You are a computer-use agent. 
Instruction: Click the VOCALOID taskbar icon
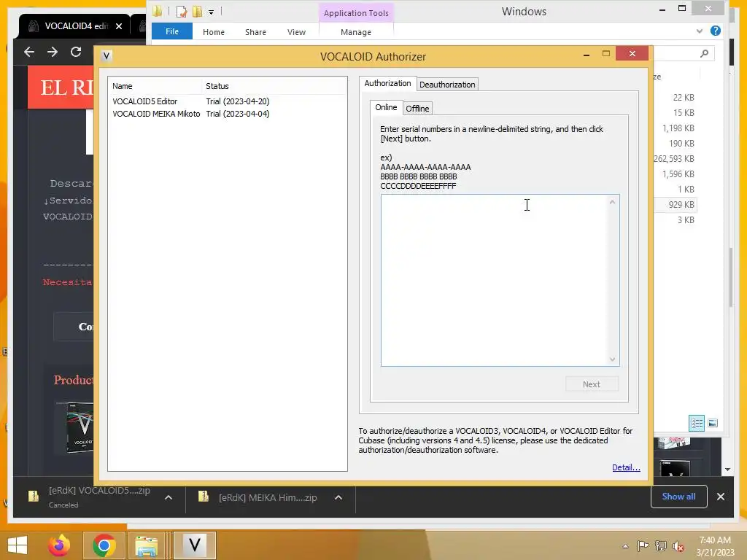pos(194,545)
